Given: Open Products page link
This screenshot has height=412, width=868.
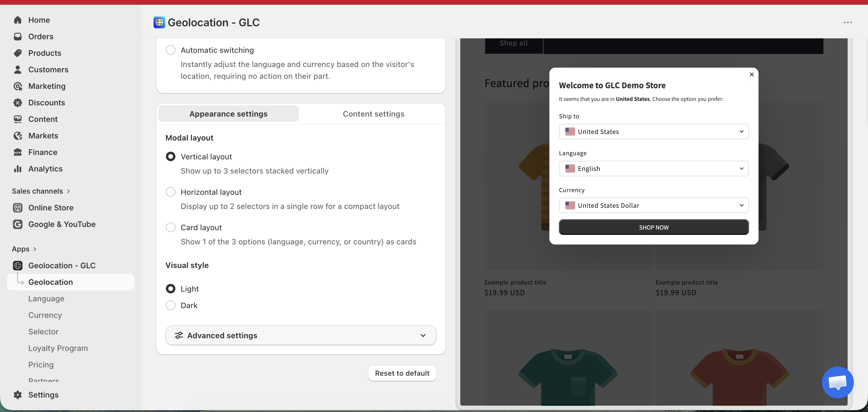Looking at the screenshot, I should [45, 53].
